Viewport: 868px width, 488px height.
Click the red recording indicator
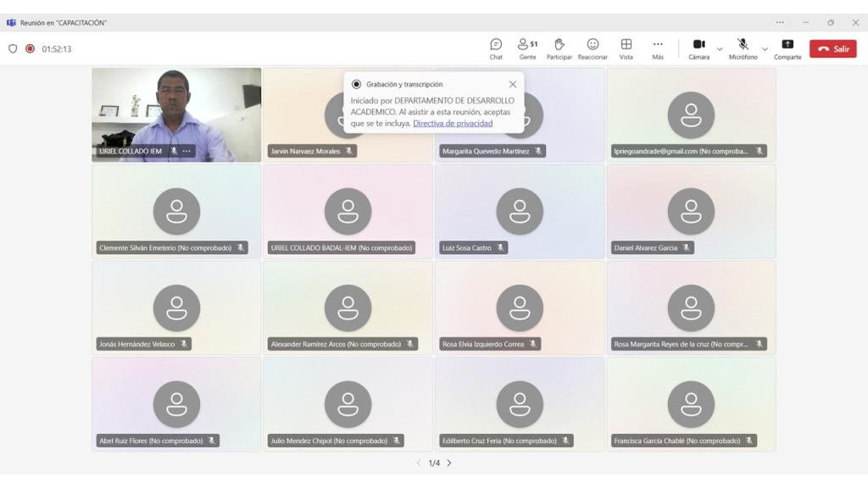click(30, 49)
